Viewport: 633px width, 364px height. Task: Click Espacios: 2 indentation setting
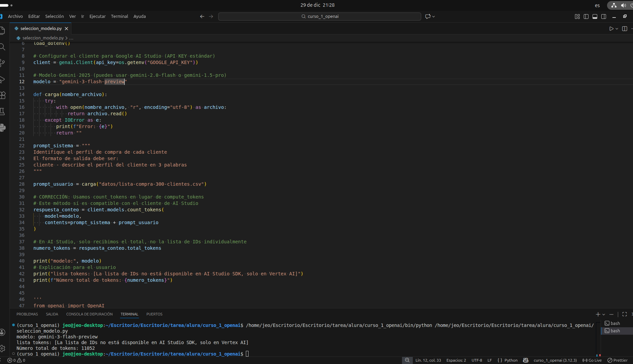(x=456, y=360)
